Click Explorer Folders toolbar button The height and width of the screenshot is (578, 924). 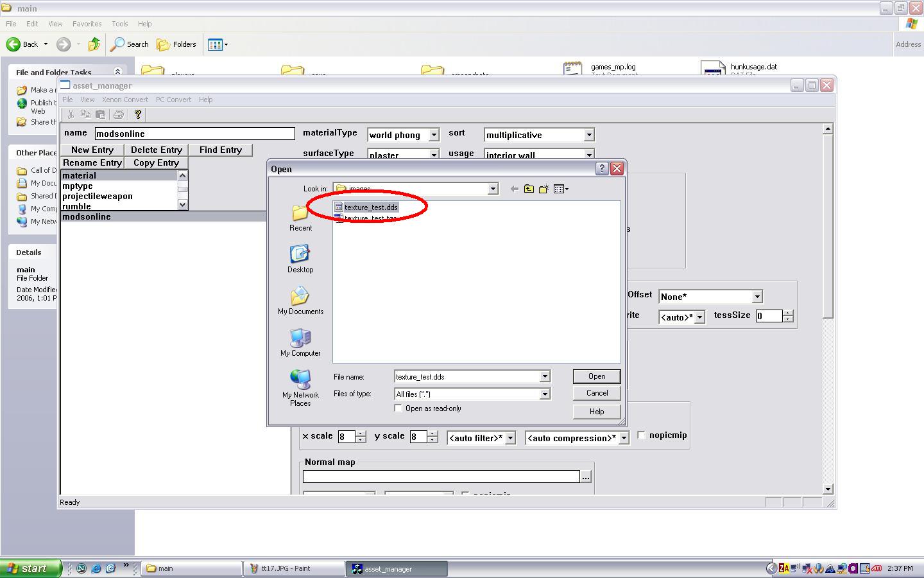177,44
